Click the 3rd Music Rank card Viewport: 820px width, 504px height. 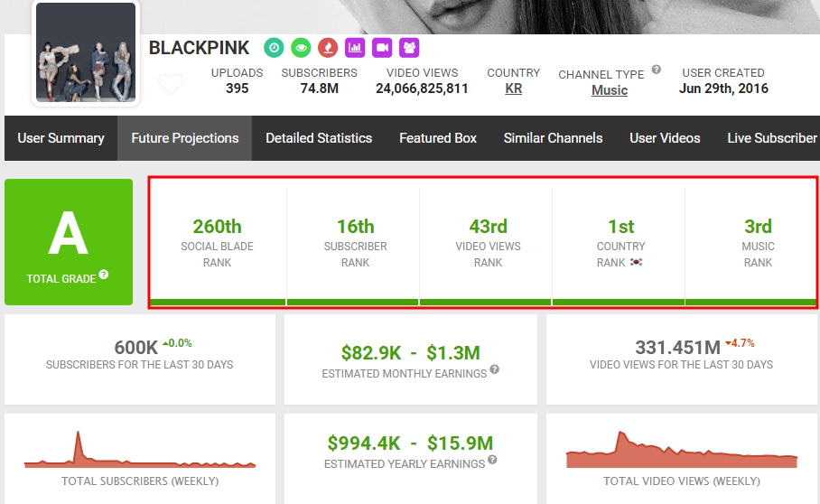751,242
